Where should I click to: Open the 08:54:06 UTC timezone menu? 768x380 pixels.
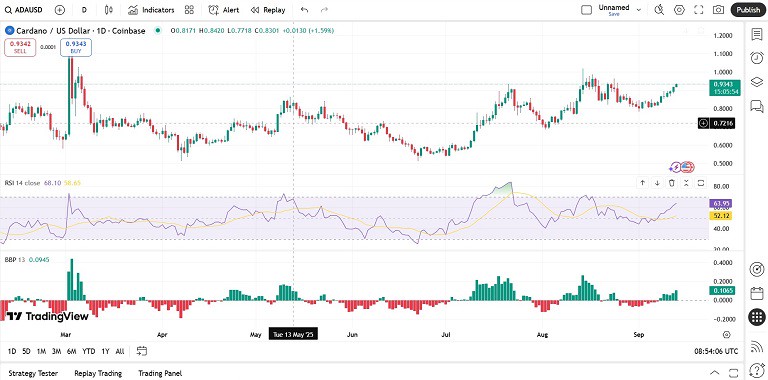716,351
